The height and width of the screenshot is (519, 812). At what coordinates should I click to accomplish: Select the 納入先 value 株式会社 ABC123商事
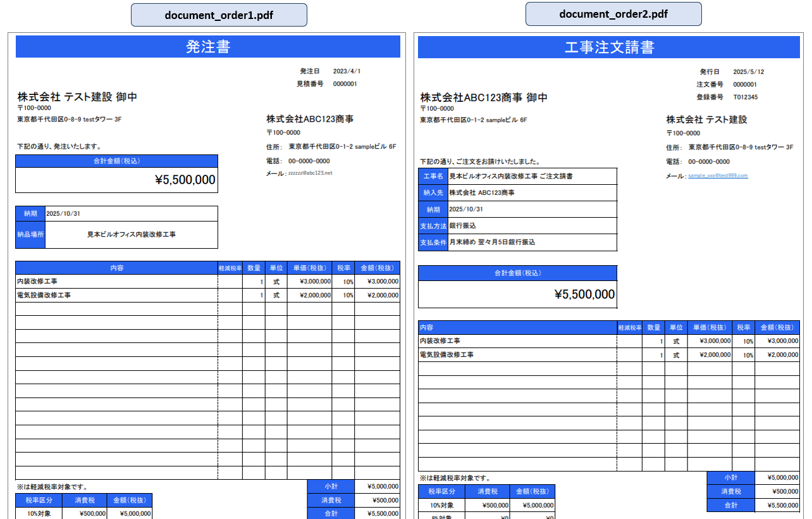pos(482,192)
